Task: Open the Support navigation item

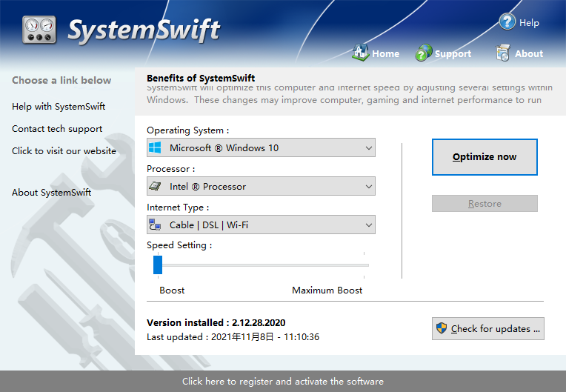Action: (453, 54)
